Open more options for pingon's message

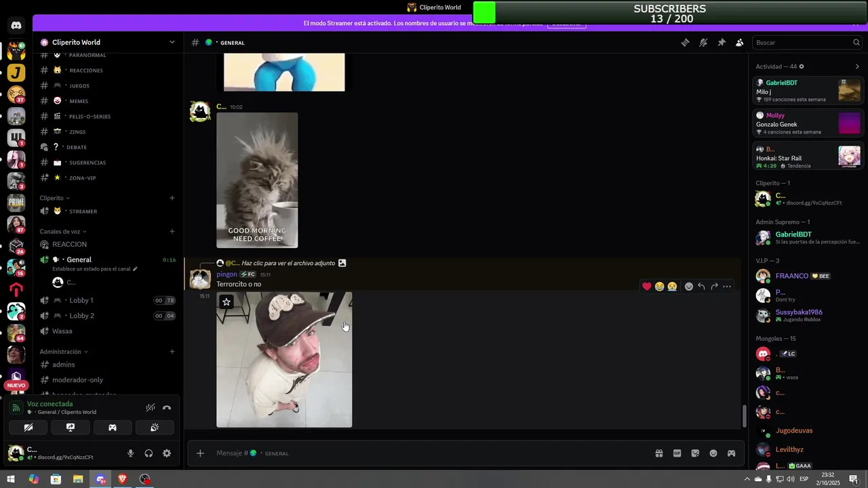click(727, 286)
